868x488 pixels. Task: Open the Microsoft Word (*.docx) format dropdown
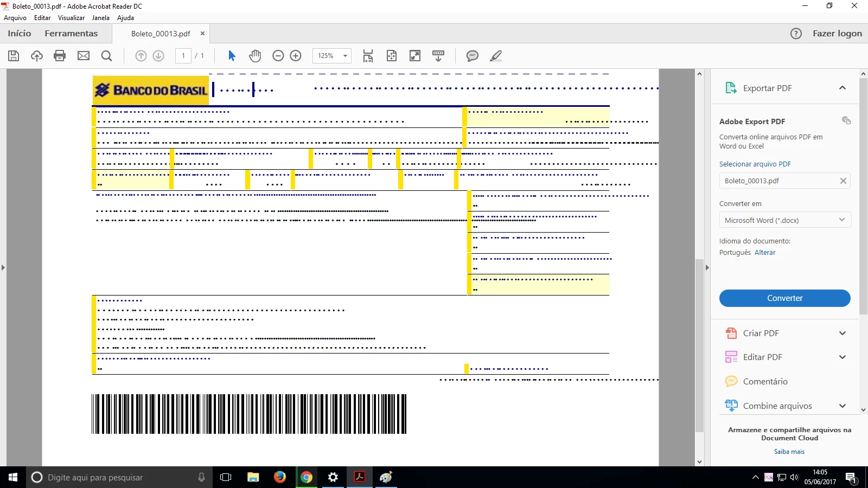pos(785,220)
